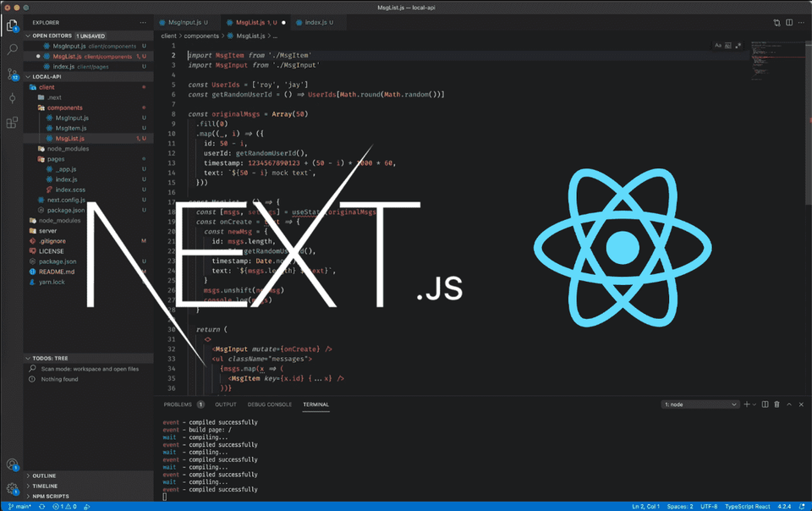Toggle Use Regular Expression in find widget
Viewport: 812px width, 511px height.
click(738, 46)
